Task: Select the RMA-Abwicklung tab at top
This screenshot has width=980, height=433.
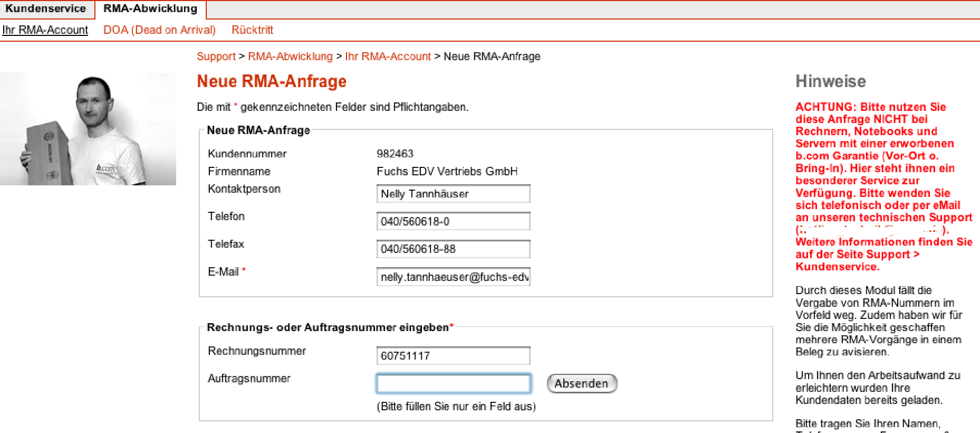Action: point(150,9)
